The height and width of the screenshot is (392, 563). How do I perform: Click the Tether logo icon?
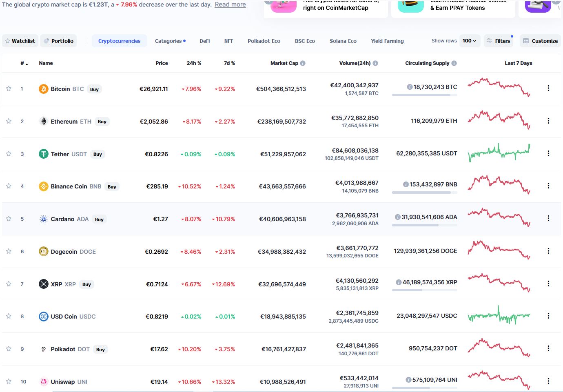coord(44,154)
